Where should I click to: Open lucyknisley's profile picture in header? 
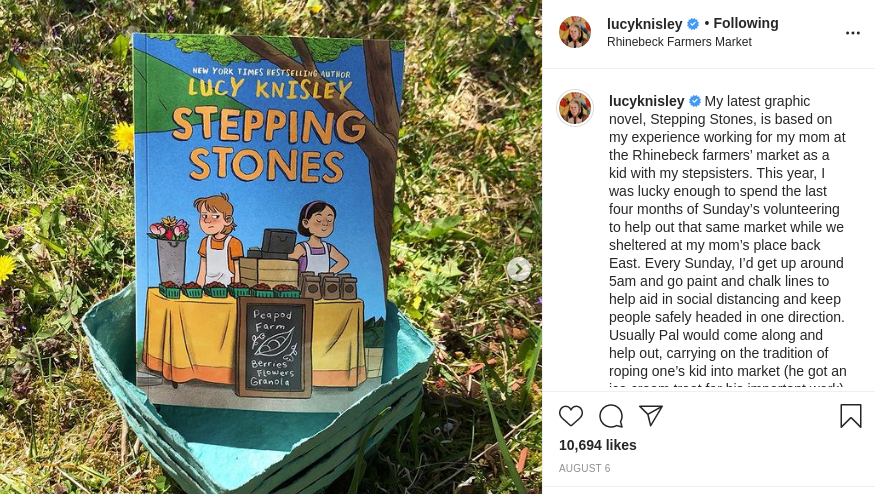click(575, 32)
